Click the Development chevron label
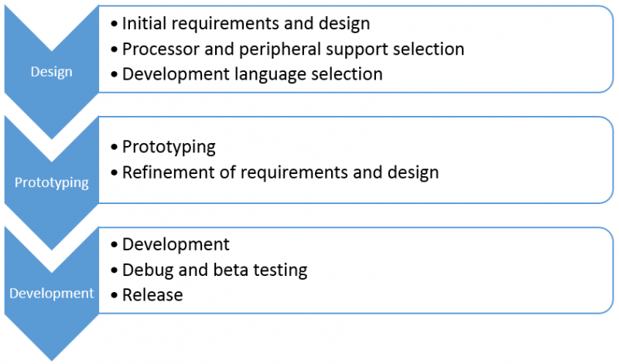The image size is (619, 364). tap(51, 294)
